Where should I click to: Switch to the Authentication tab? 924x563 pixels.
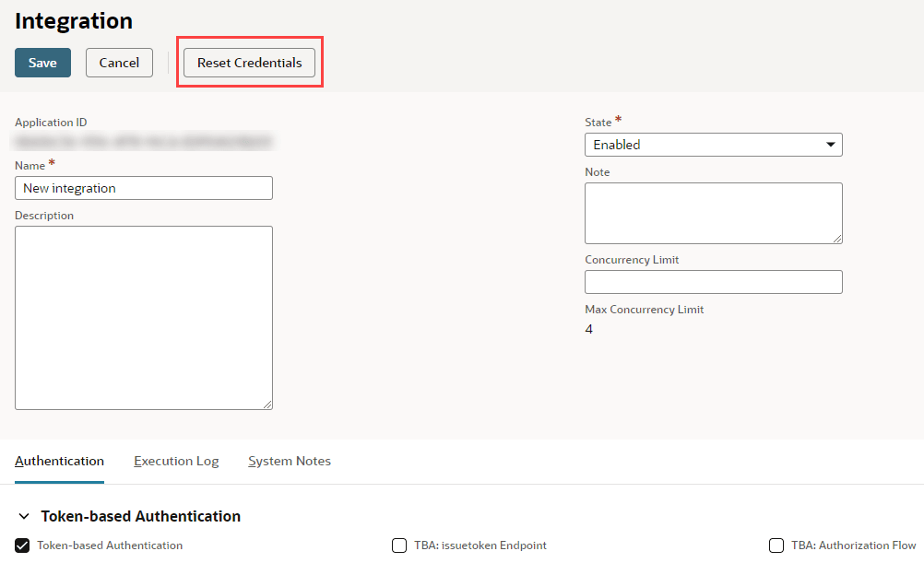pos(60,461)
